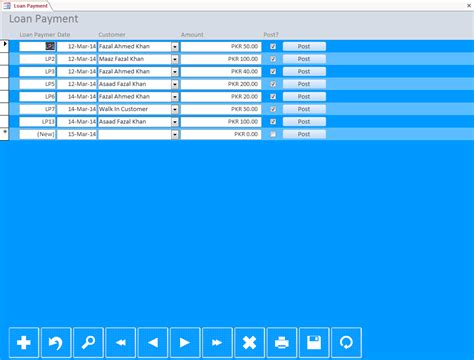474x360 pixels.
Task: Select record selector of first row
Action: coord(4,46)
